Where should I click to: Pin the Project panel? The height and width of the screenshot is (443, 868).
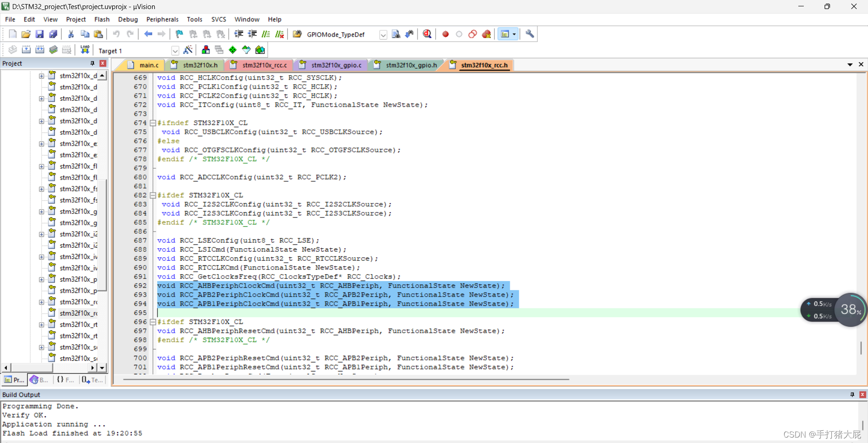coord(92,63)
